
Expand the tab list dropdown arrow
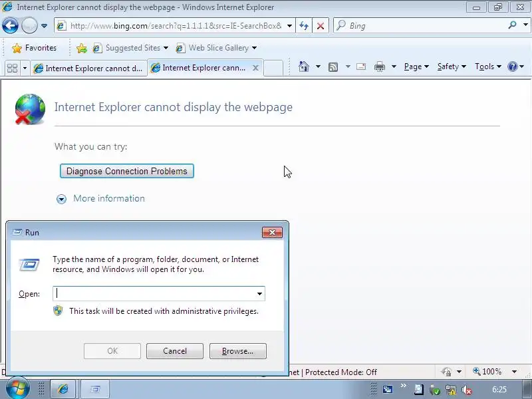tap(25, 68)
